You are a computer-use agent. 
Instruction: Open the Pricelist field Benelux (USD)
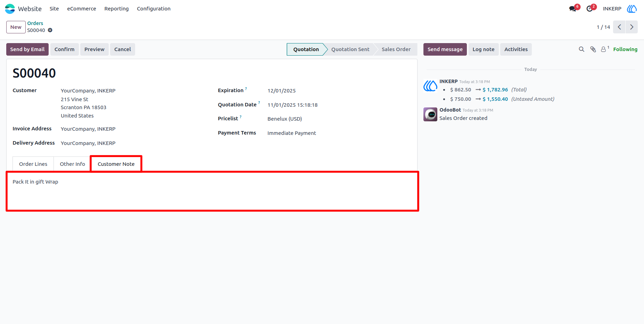284,119
